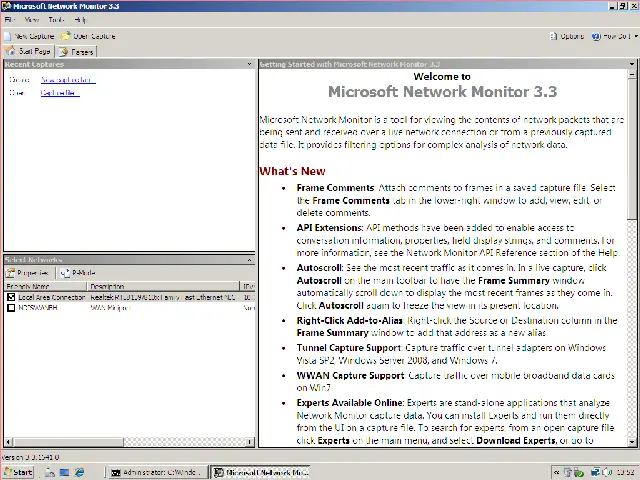
Task: Click Microsoft Network Monitor taskbar button
Action: point(260,472)
